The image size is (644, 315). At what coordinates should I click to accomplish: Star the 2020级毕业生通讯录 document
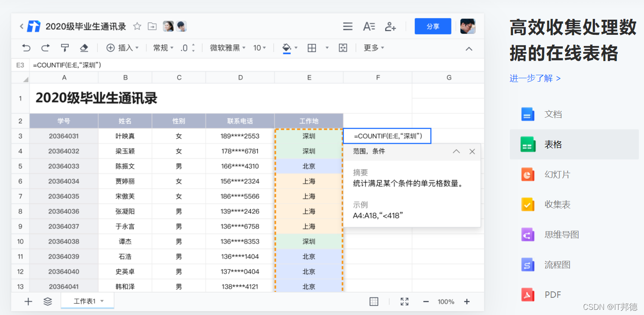coord(137,26)
